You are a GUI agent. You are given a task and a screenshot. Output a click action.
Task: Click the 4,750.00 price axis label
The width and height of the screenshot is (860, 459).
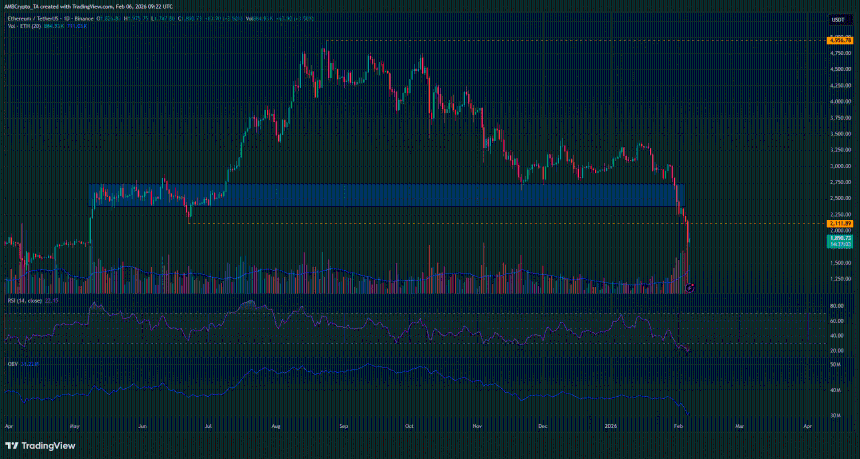tap(839, 53)
